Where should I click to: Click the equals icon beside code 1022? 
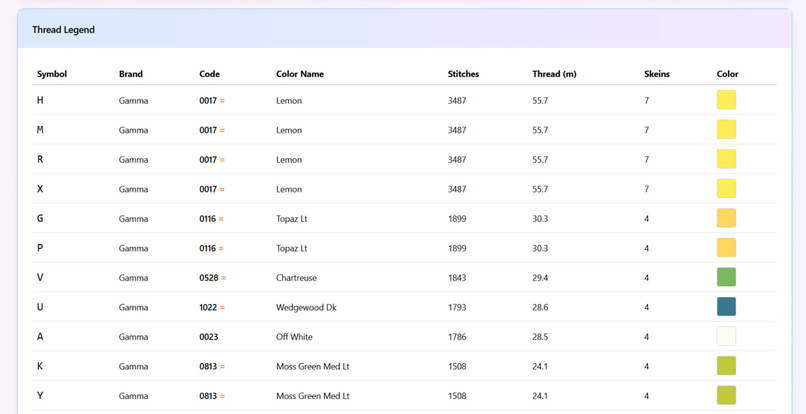pos(222,308)
